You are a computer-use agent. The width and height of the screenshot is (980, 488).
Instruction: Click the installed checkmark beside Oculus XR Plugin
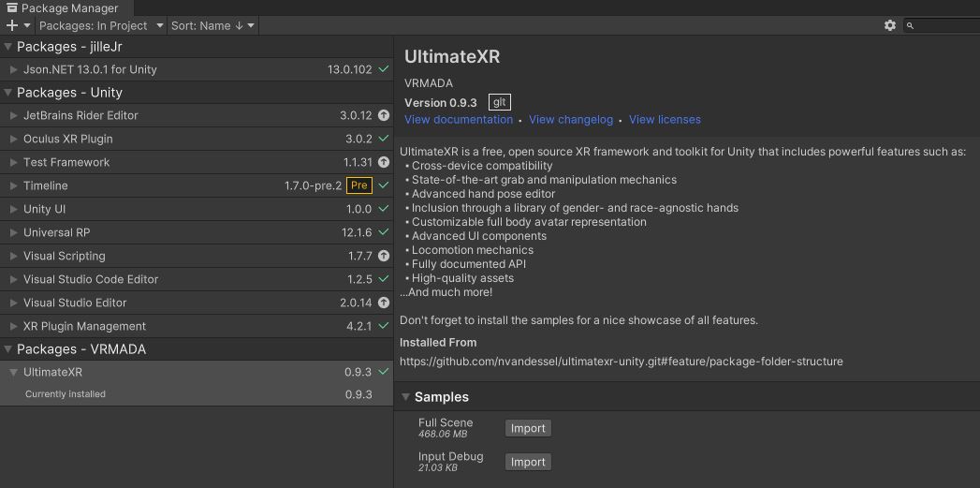click(384, 139)
